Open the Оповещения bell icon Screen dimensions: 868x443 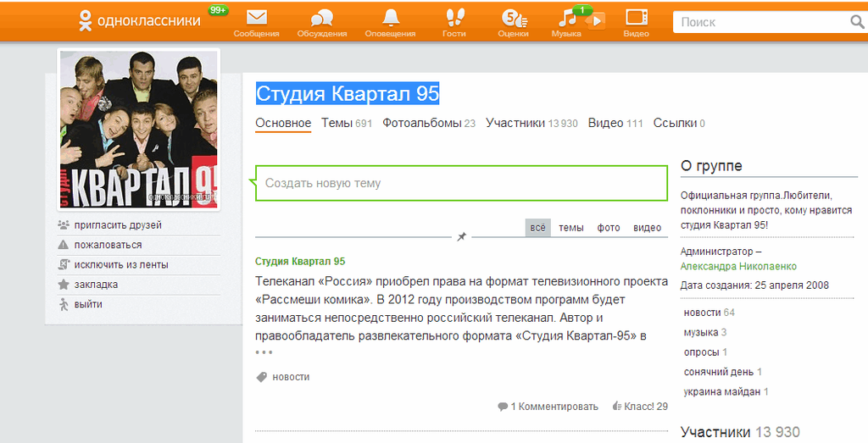coord(391,18)
